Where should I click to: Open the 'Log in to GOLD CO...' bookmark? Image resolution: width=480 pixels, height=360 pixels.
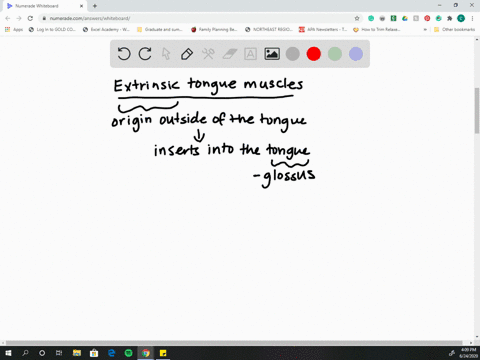point(52,29)
